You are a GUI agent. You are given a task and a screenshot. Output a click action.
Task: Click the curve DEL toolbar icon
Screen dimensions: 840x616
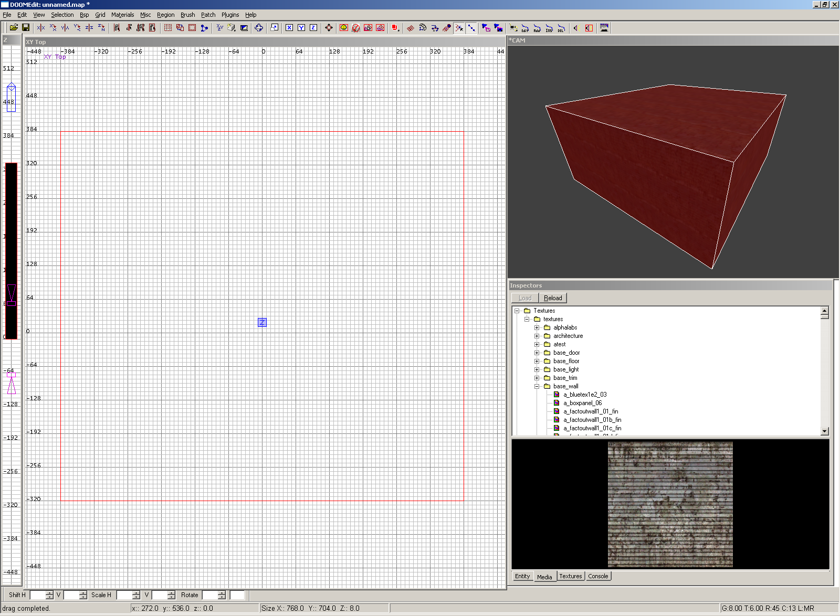561,28
